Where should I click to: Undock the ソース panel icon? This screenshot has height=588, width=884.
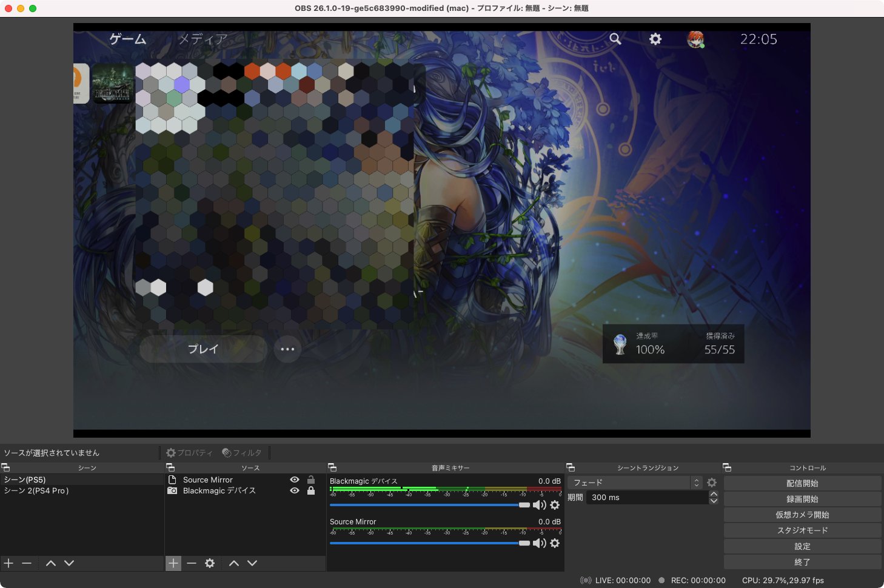click(170, 467)
